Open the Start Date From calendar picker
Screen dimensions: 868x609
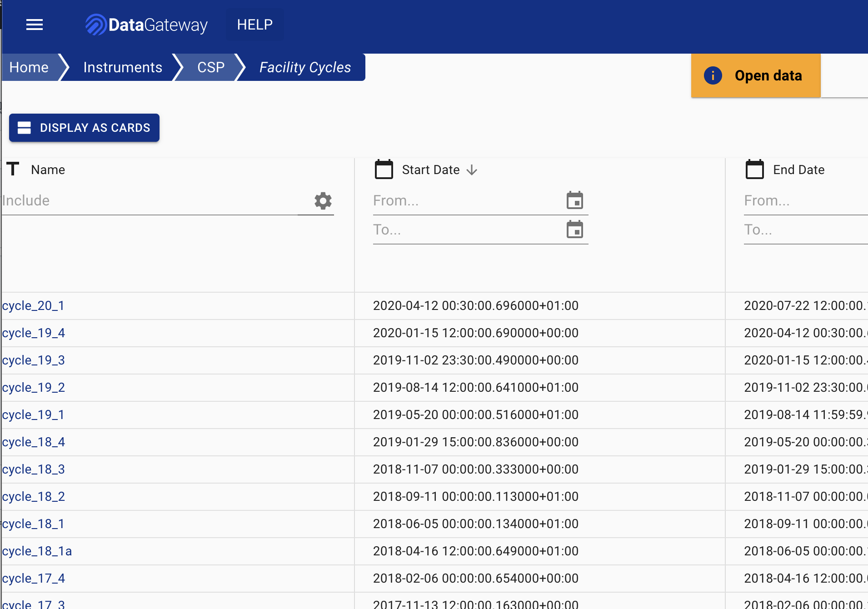(574, 200)
